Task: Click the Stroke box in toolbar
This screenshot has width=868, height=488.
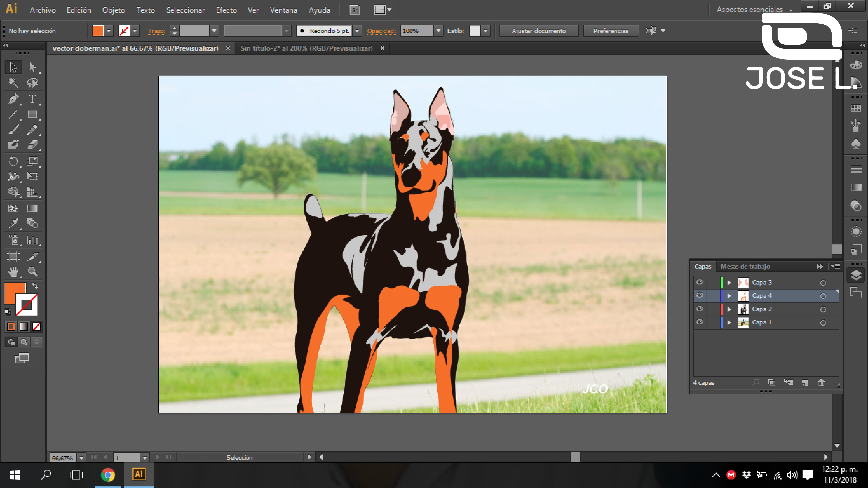Action: pyautogui.click(x=27, y=305)
